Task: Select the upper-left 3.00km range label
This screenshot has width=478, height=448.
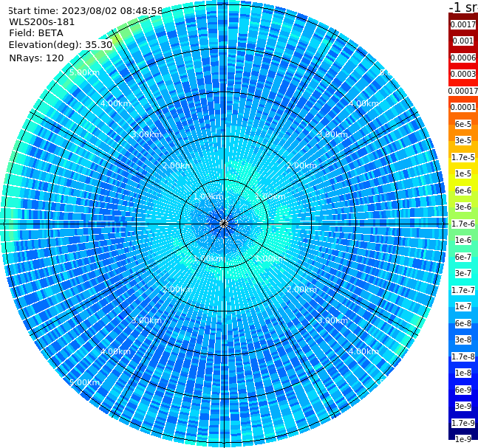Action: [x=146, y=134]
